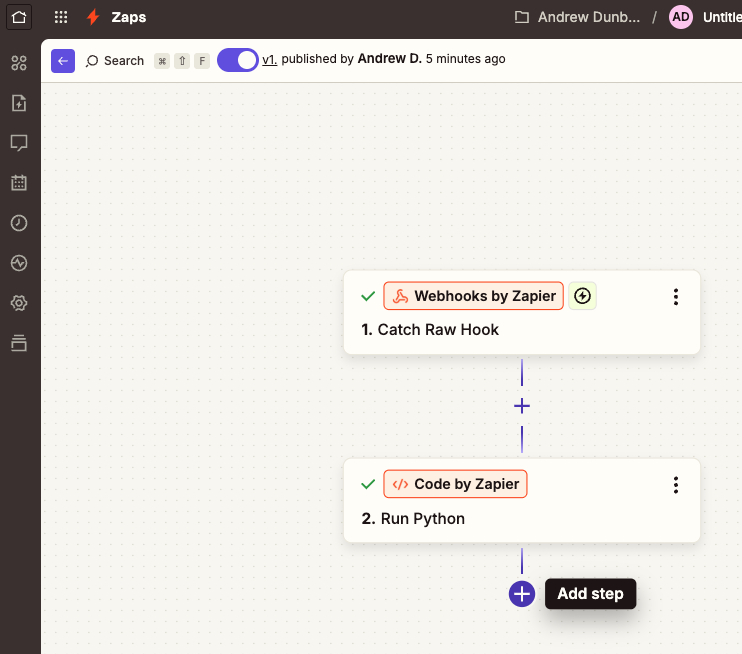The width and height of the screenshot is (742, 654).
Task: Click the Untitled Zap name
Action: tap(722, 17)
